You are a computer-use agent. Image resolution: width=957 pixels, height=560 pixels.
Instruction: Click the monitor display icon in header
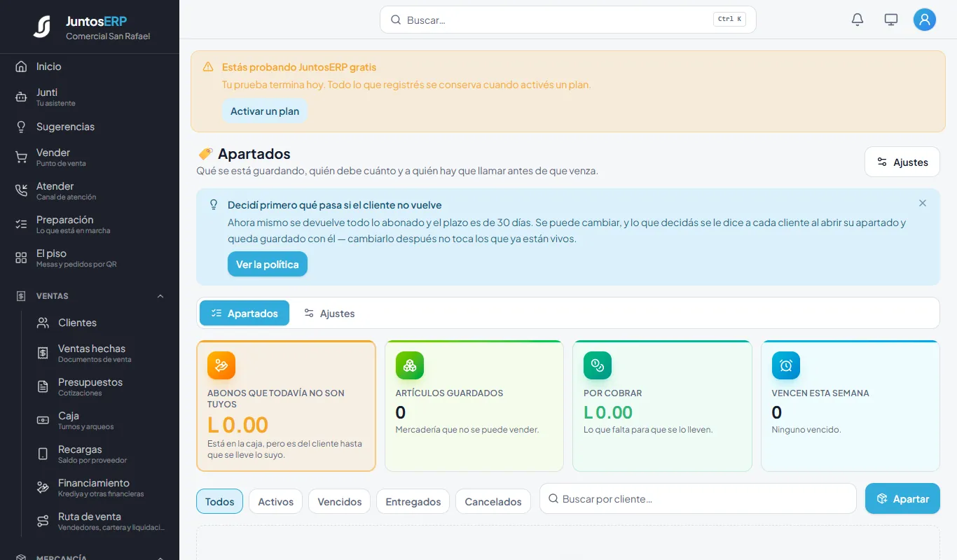tap(891, 20)
